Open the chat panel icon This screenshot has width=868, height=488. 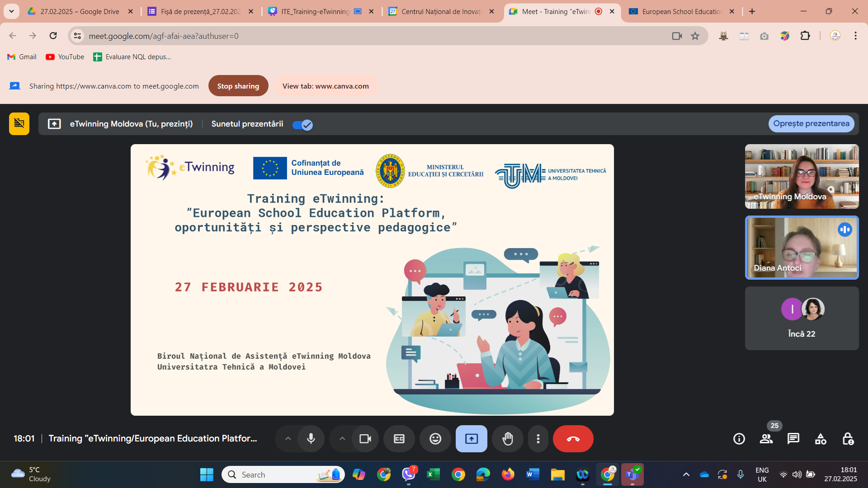coord(793,439)
